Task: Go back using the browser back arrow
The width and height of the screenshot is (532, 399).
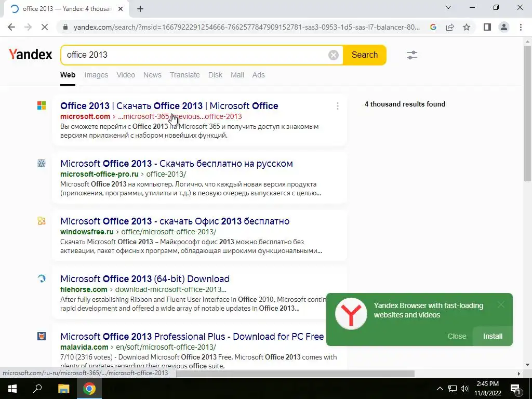Action: coord(11,27)
